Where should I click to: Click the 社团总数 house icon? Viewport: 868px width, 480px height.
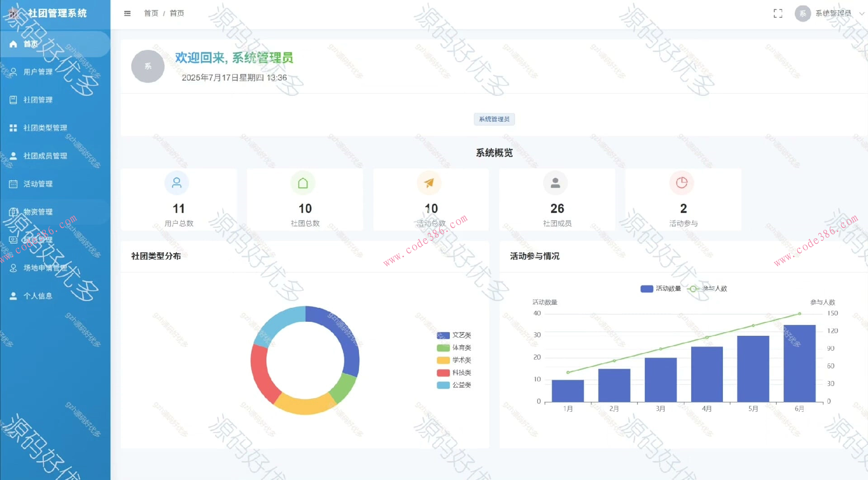pyautogui.click(x=303, y=183)
